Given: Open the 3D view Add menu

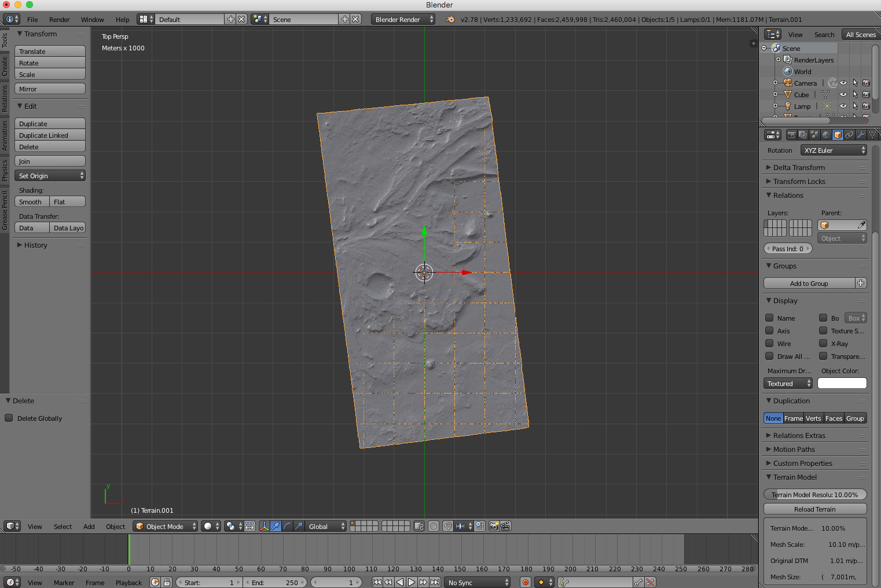Looking at the screenshot, I should [89, 526].
